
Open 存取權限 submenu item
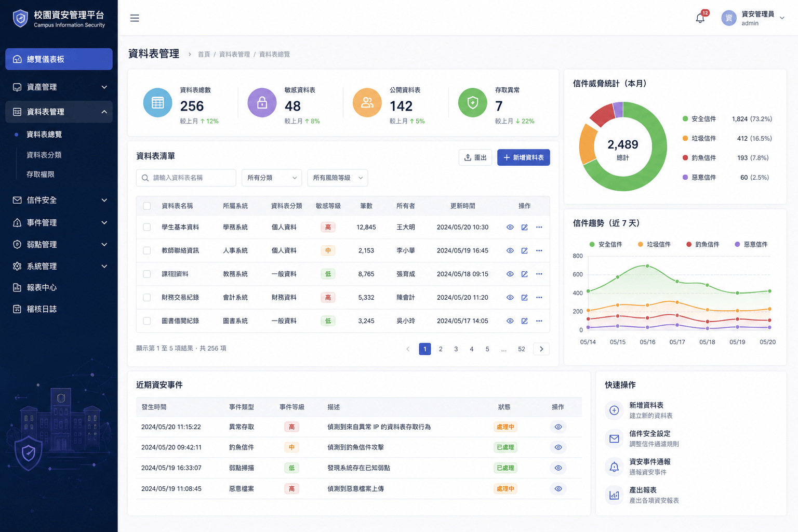pyautogui.click(x=41, y=175)
